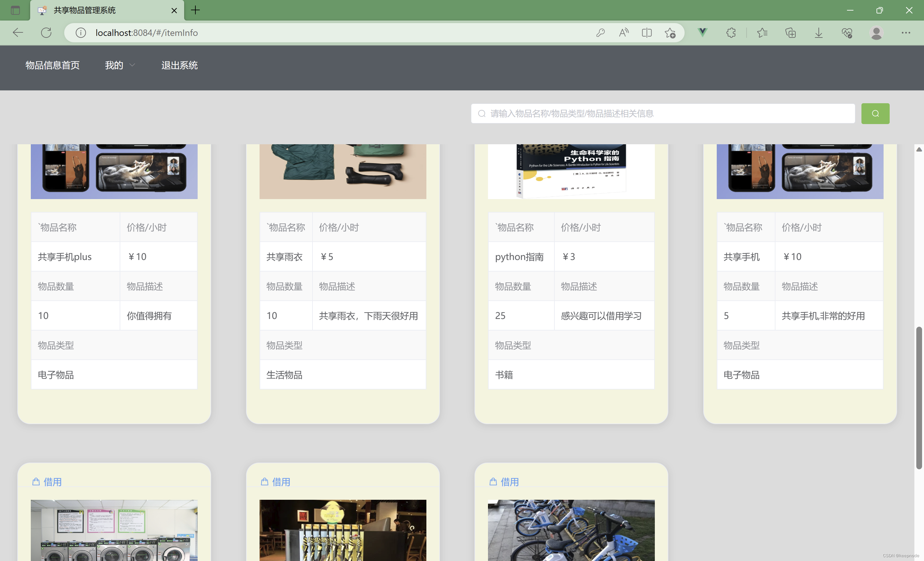Open the favorites list icon
The image size is (924, 561).
[762, 33]
